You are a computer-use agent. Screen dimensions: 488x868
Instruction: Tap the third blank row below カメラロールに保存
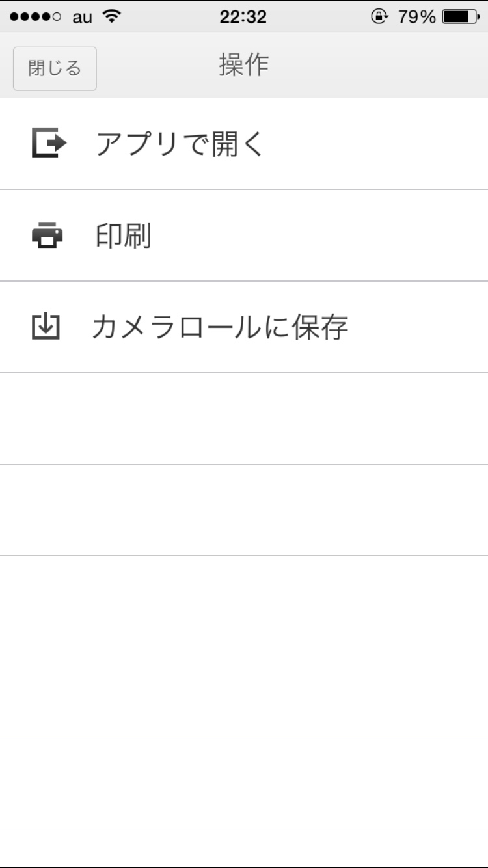pyautogui.click(x=244, y=601)
